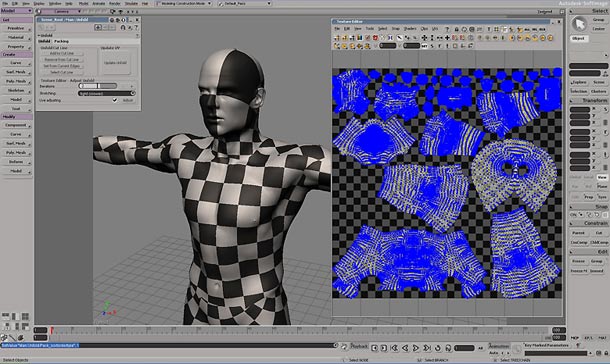Click the checkmark icon in Texture Editor second row
Viewport: 610px width, 364px height.
(x=368, y=38)
